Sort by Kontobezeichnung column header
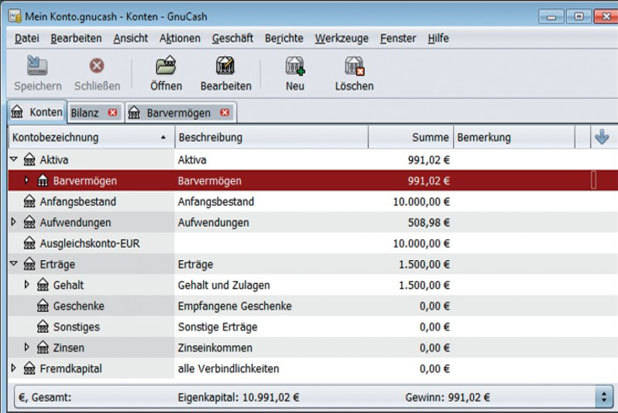 tap(91, 137)
